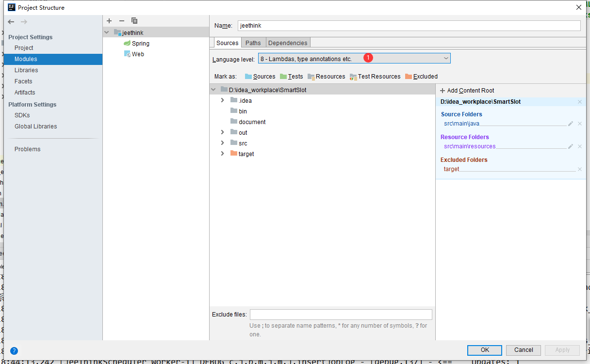
Task: Switch to the Dependencies tab
Action: 288,43
